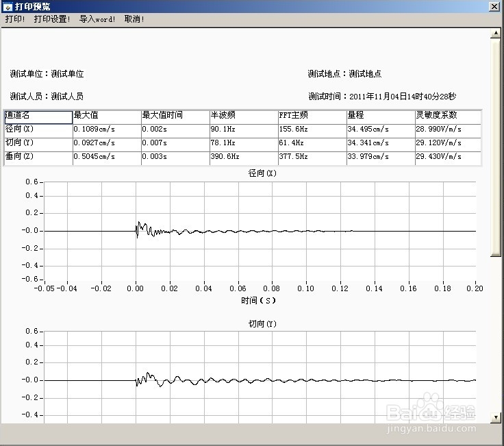Click the 61.4Hz FFT frequency cell

click(x=312, y=145)
